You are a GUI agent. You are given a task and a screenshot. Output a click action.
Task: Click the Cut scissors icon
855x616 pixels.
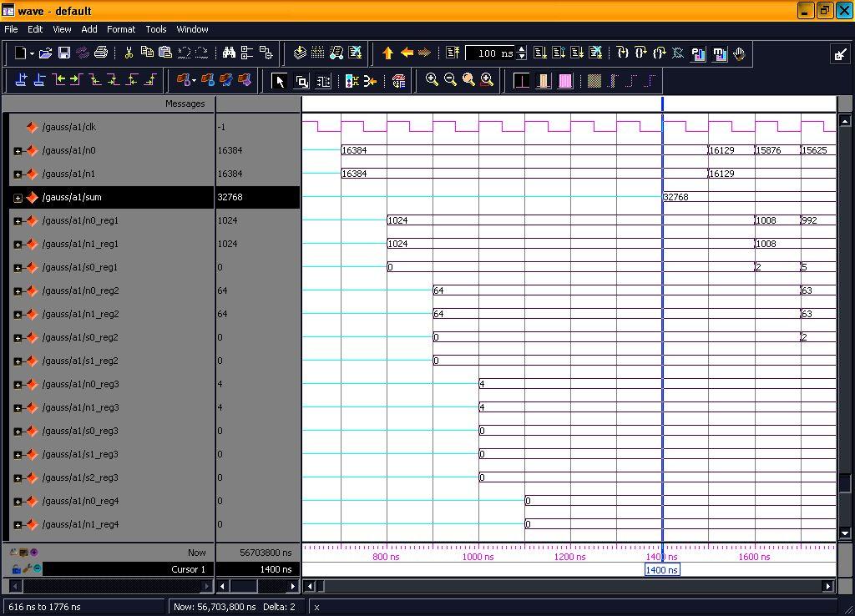click(x=129, y=53)
